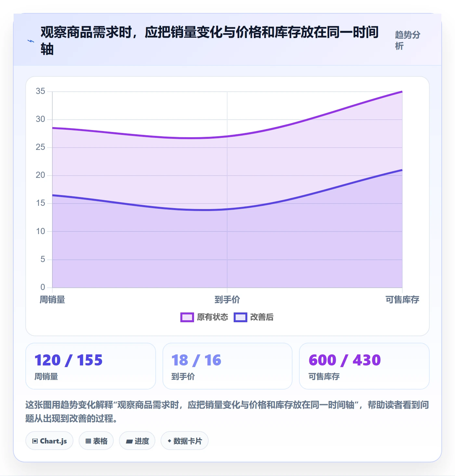Click the 可售库存 x-axis label
Viewport: 455px width, 476px height.
(x=402, y=299)
